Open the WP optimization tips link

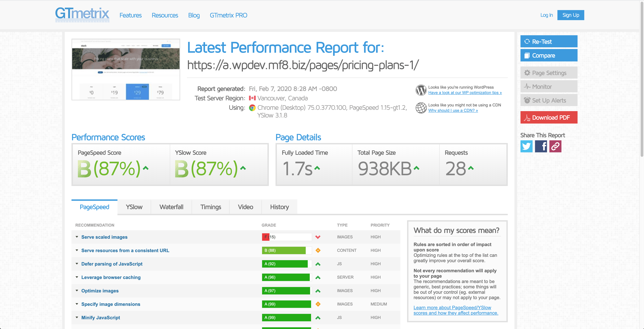pyautogui.click(x=465, y=93)
